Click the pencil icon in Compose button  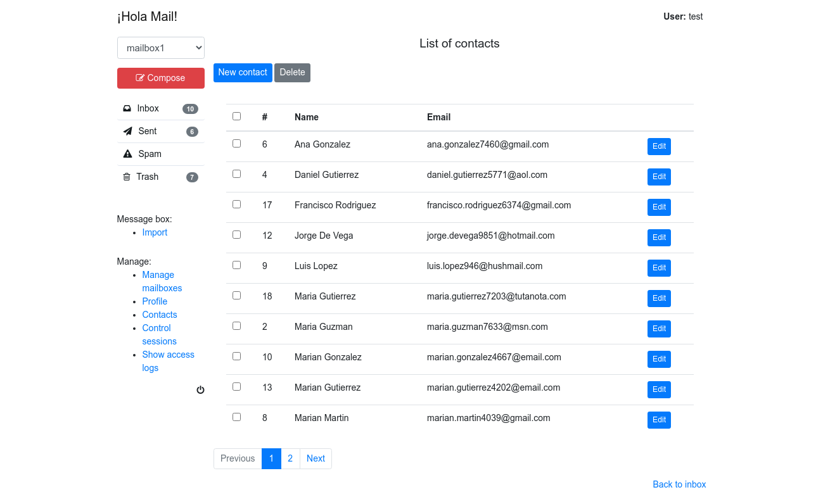[140, 78]
